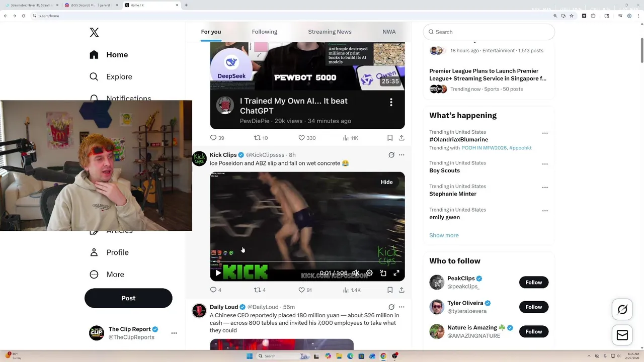Reload the page in Chrome
644x362 pixels.
tap(23, 16)
